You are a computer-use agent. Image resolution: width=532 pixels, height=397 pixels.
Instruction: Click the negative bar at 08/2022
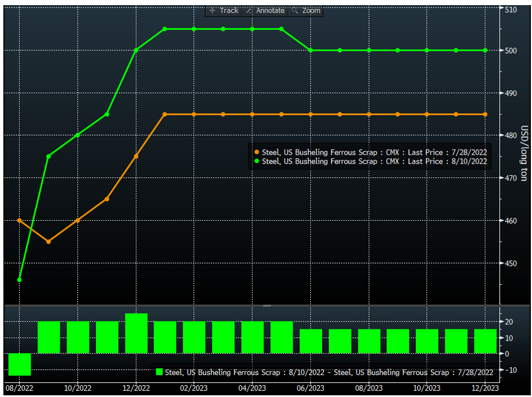click(20, 364)
